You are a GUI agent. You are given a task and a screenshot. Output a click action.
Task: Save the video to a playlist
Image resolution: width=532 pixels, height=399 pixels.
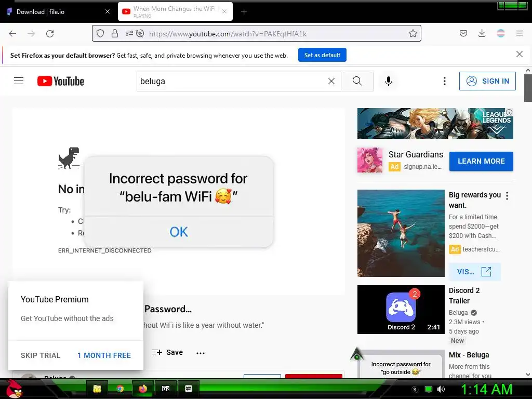(x=167, y=352)
